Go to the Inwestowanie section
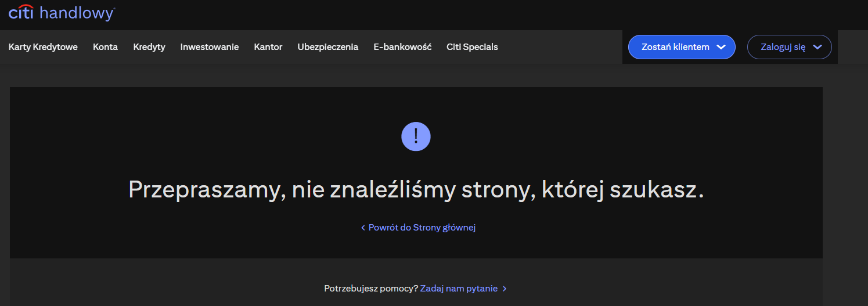 pyautogui.click(x=210, y=47)
